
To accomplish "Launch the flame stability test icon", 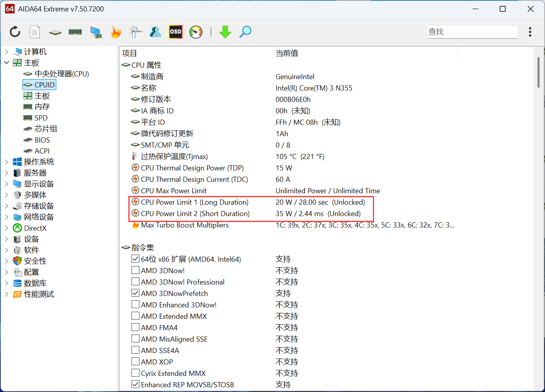I will tap(116, 32).
